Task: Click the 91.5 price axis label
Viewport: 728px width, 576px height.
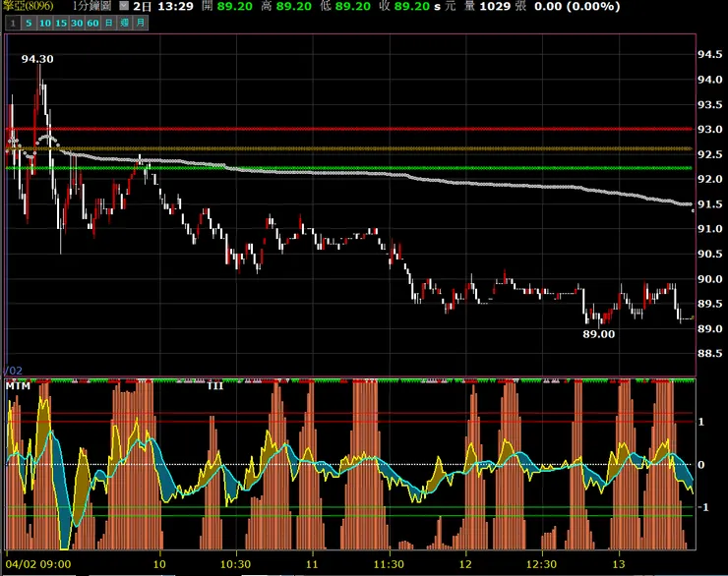Action: pos(710,204)
